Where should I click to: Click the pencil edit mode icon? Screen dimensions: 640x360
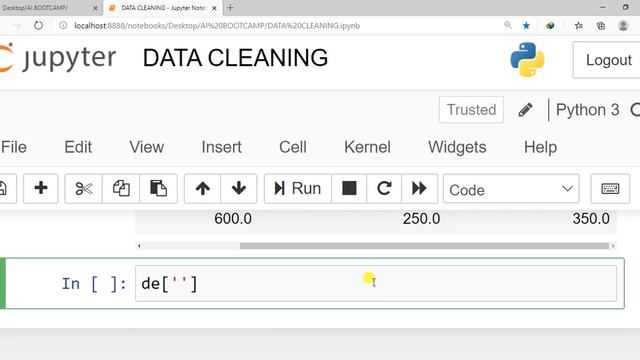click(x=525, y=110)
